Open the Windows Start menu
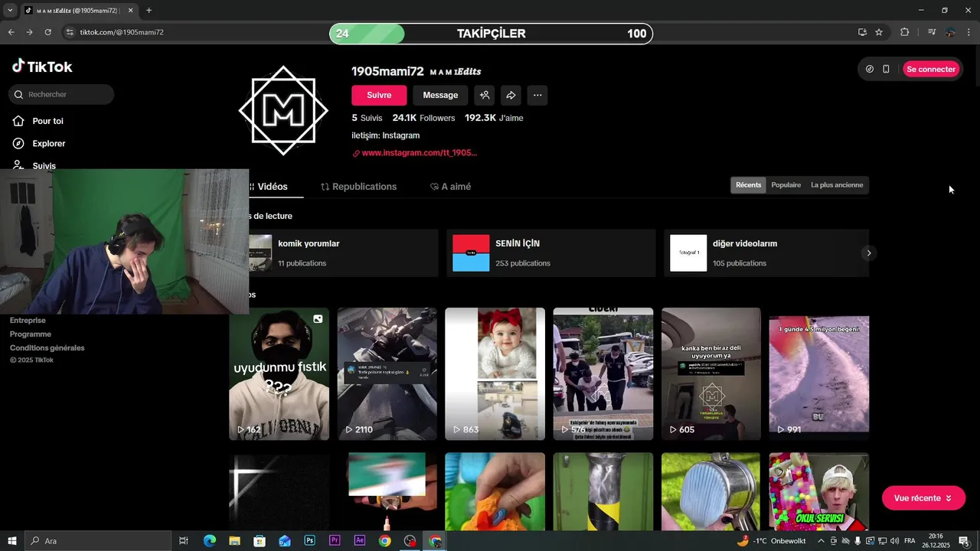 (12, 541)
